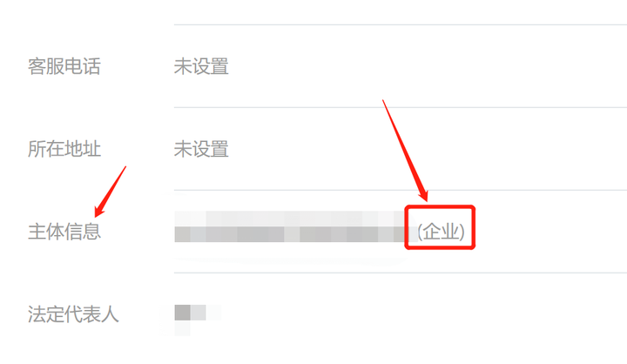Click divider between 所在地址 and 主体信息 rows
The width and height of the screenshot is (627, 364).
pyautogui.click(x=401, y=190)
